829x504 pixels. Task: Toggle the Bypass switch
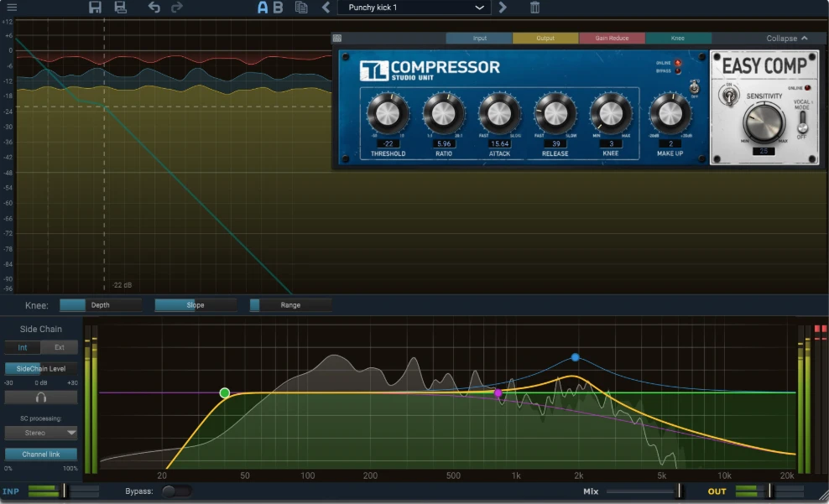[176, 491]
